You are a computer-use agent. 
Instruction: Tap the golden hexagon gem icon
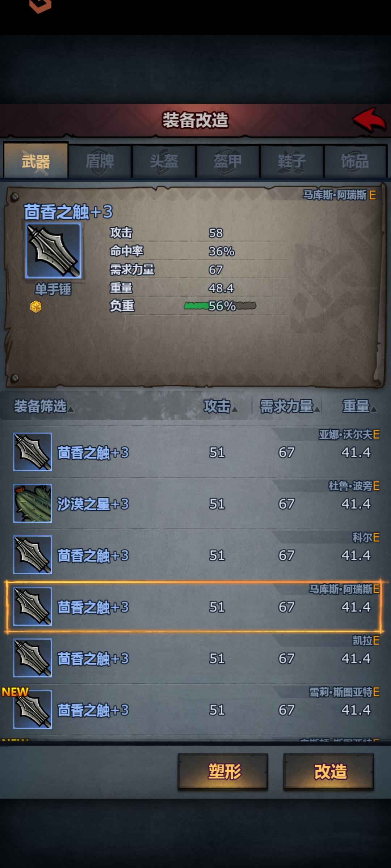tap(36, 307)
